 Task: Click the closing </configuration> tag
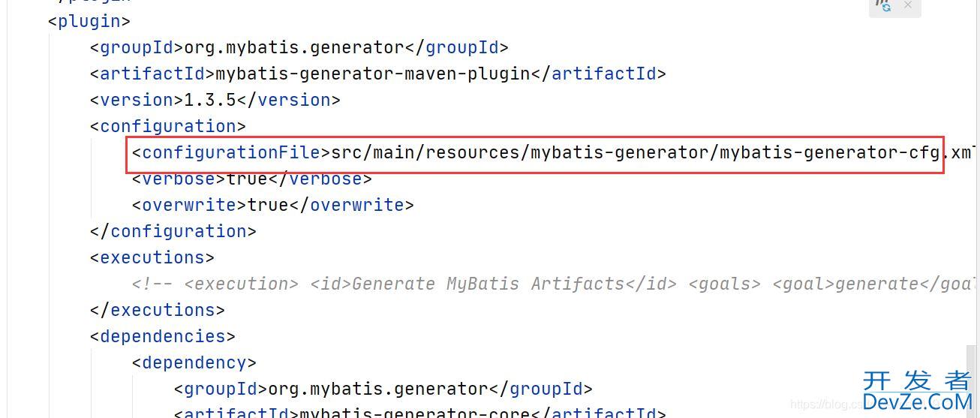click(x=173, y=231)
